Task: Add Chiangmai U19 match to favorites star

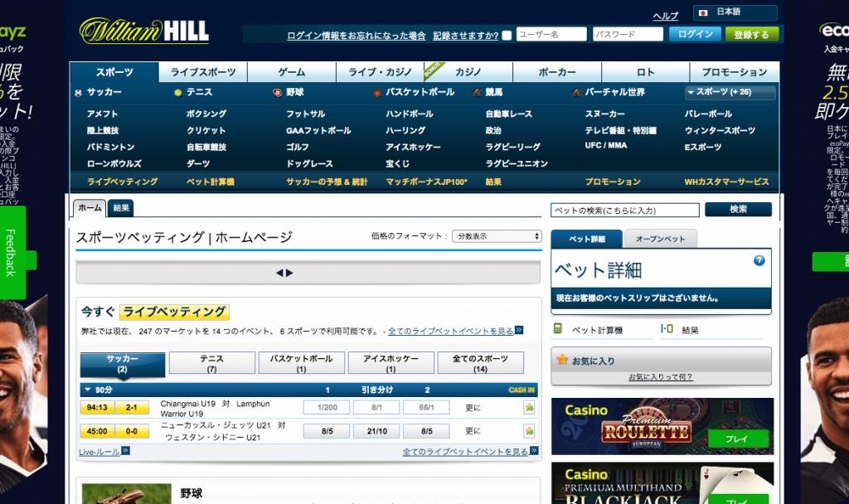Action: point(529,408)
